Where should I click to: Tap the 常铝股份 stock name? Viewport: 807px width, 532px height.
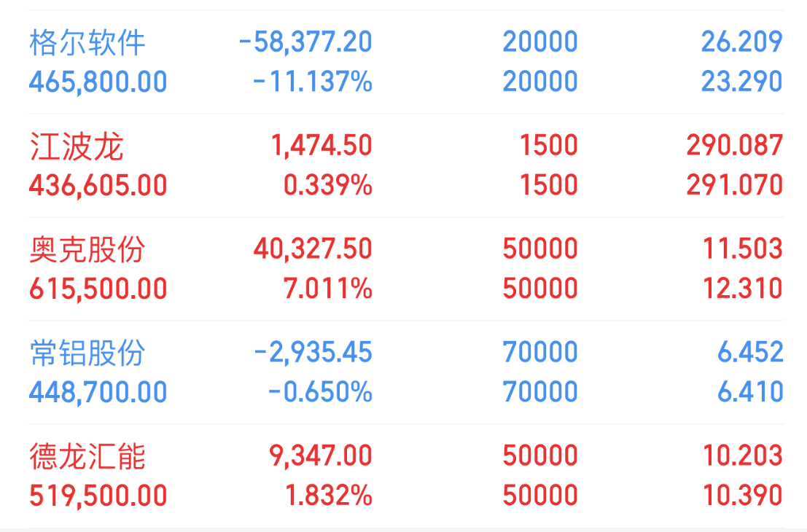coord(87,353)
